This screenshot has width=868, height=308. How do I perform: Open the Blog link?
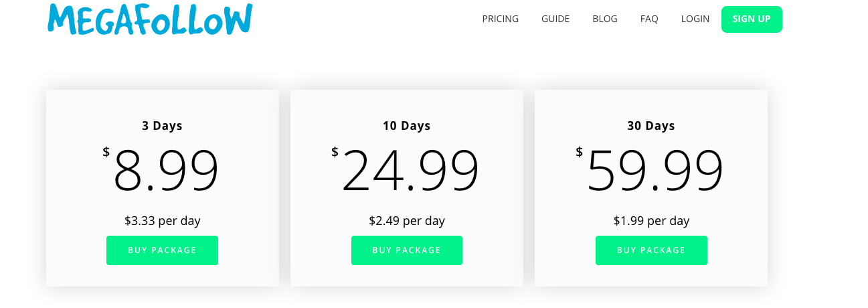(605, 19)
